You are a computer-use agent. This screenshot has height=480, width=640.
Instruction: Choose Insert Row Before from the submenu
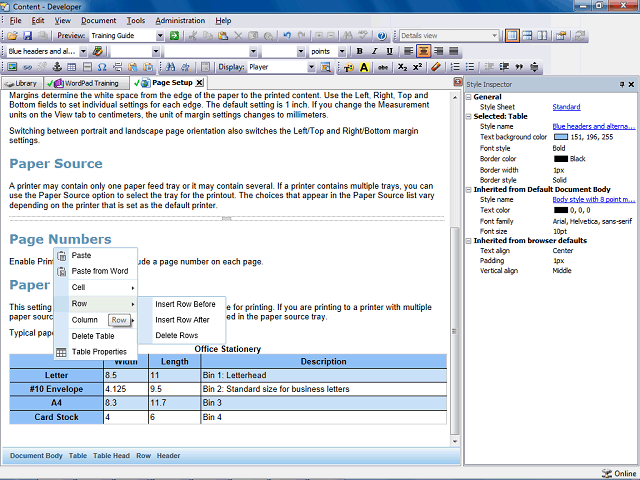(185, 304)
